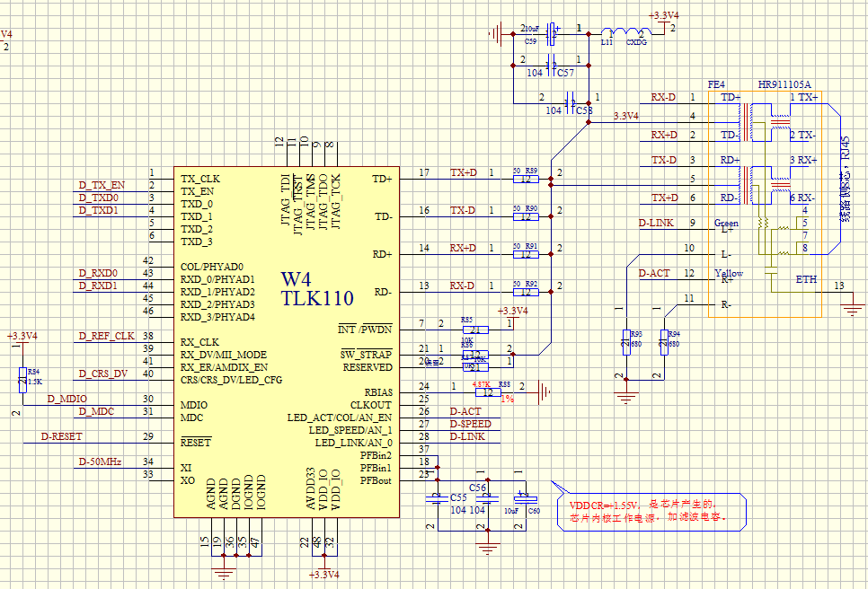The height and width of the screenshot is (589, 868).
Task: Click the D_TX_EN net label
Action: pyautogui.click(x=102, y=185)
